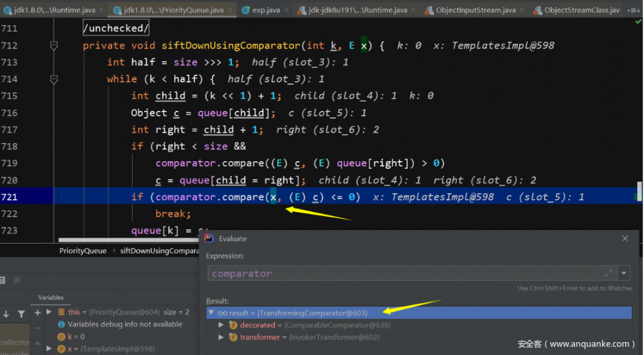Click the field icon beside transformer
Screen dimensions: 644x355
pos(233,338)
